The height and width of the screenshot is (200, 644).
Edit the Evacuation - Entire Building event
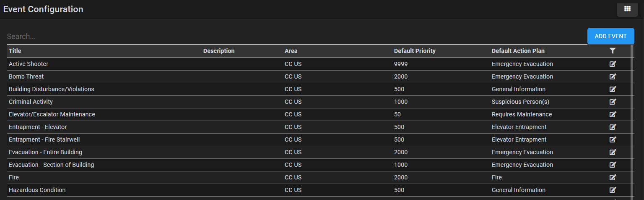[x=613, y=152]
